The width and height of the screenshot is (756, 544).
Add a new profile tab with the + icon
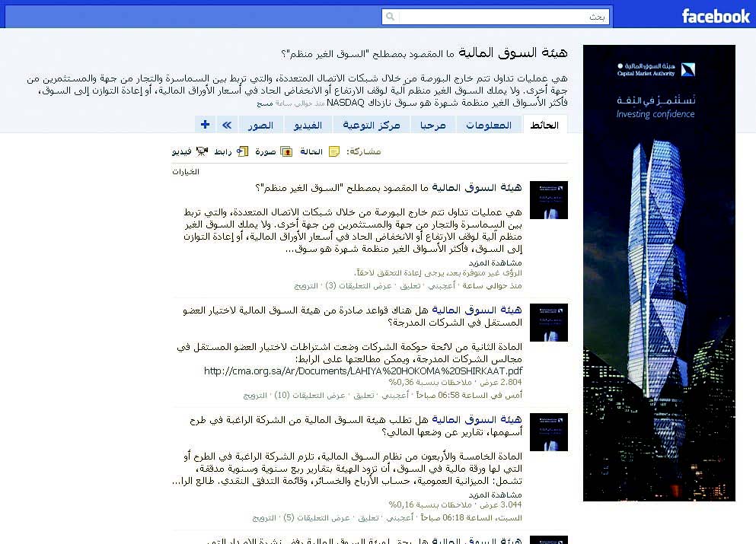click(204, 124)
